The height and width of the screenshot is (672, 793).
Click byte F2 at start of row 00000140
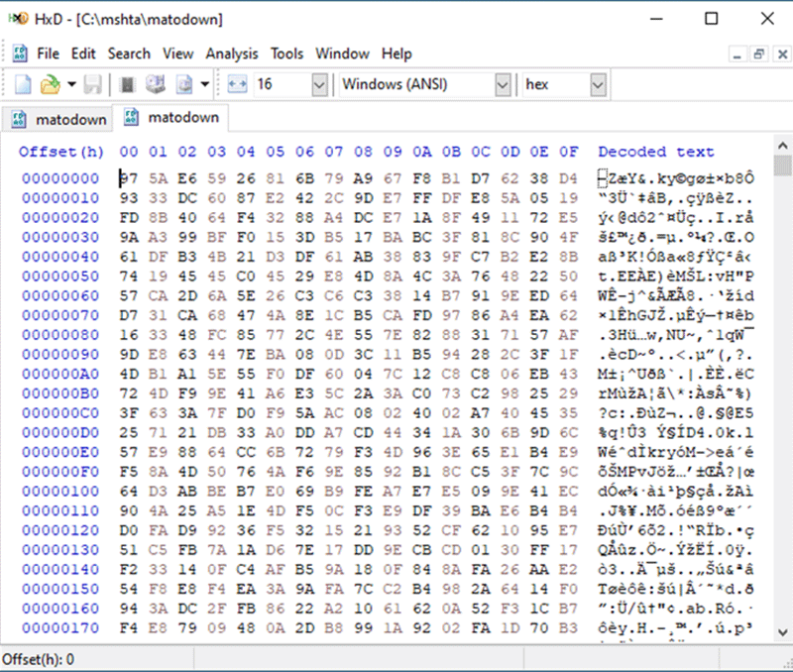pyautogui.click(x=129, y=569)
